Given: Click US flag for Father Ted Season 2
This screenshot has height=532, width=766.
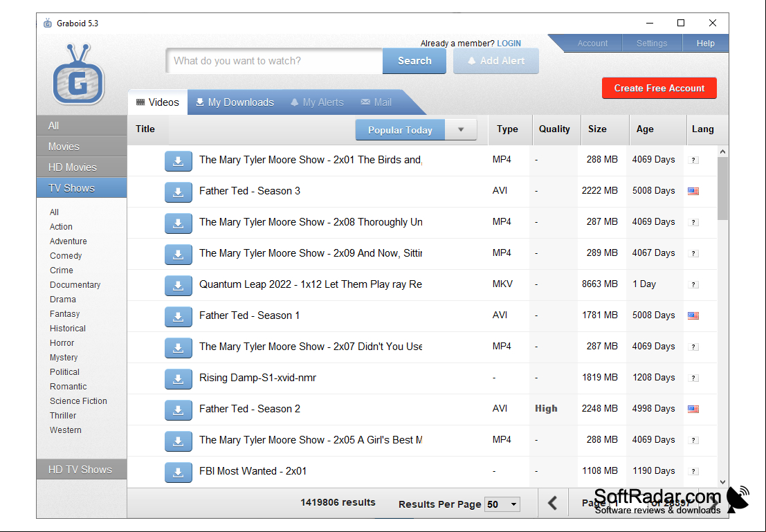Looking at the screenshot, I should pos(693,409).
